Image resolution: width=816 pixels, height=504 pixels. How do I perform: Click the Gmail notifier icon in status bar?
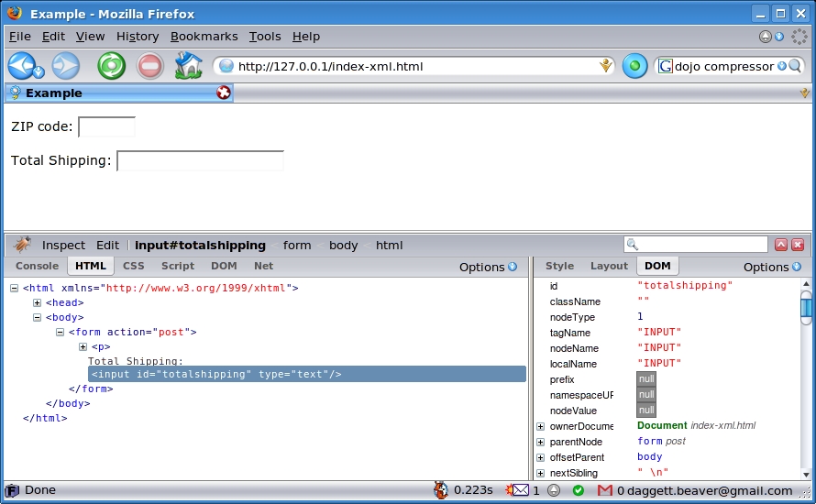pyautogui.click(x=604, y=490)
